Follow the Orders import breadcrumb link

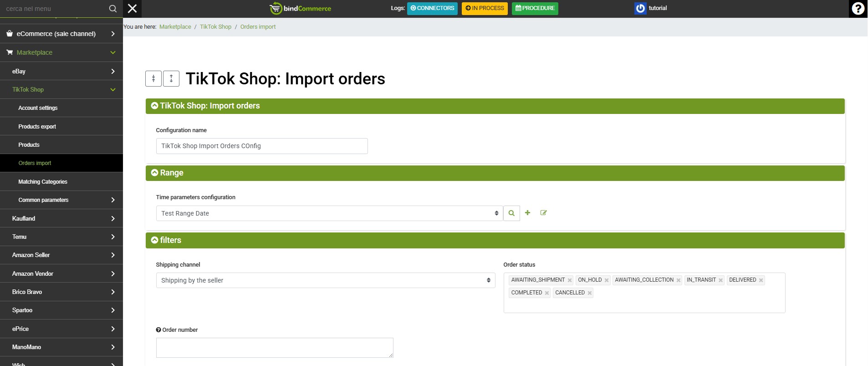click(x=258, y=27)
